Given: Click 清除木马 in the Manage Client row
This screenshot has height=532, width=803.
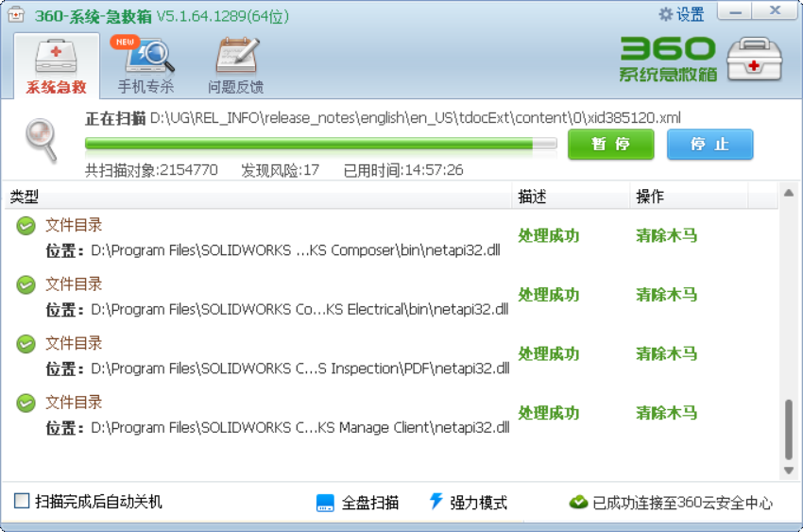Looking at the screenshot, I should click(x=666, y=413).
